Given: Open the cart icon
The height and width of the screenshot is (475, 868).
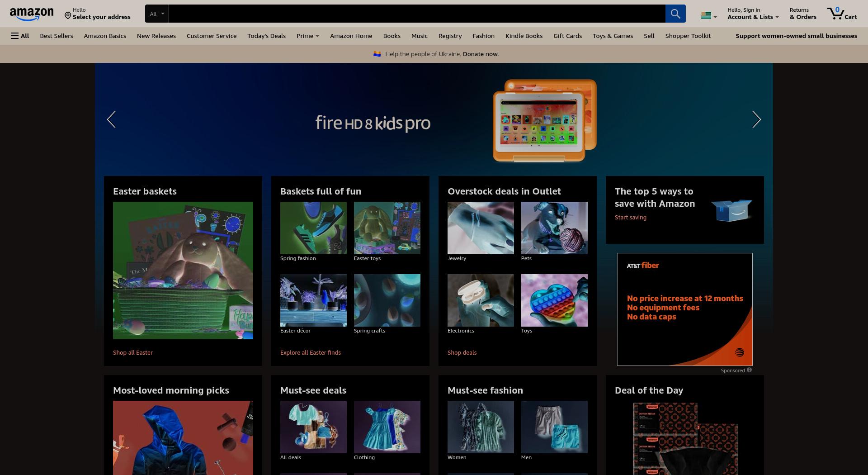Looking at the screenshot, I should [842, 14].
